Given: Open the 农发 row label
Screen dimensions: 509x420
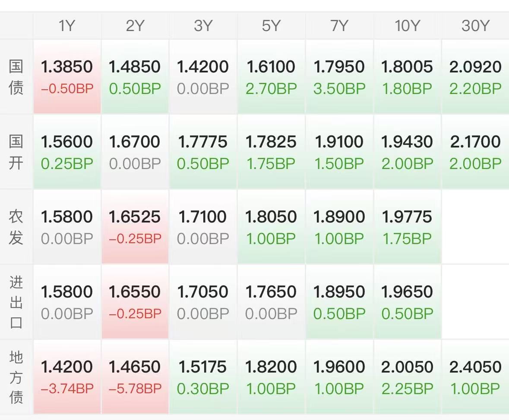Looking at the screenshot, I should coord(16,227).
